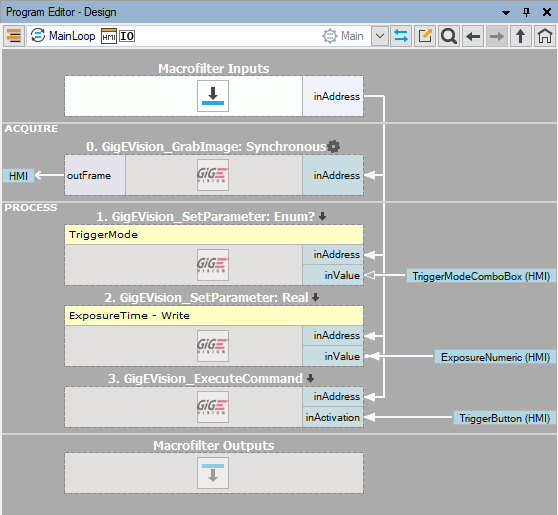Expand arrow next to SetParameter: Real title

click(315, 297)
